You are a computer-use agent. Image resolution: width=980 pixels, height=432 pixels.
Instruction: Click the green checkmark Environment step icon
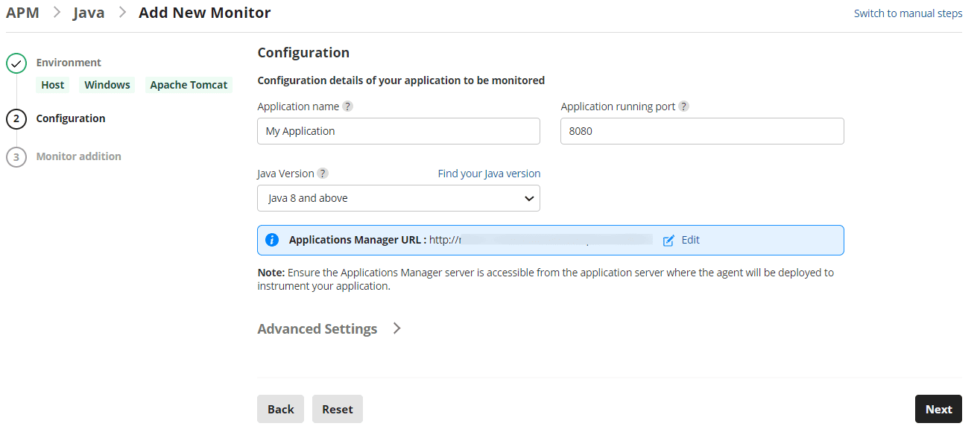click(16, 63)
